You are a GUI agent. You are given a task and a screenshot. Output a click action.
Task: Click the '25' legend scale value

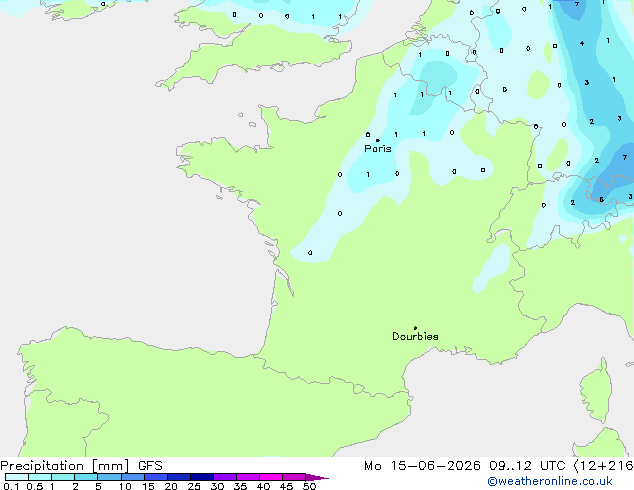[x=194, y=486]
